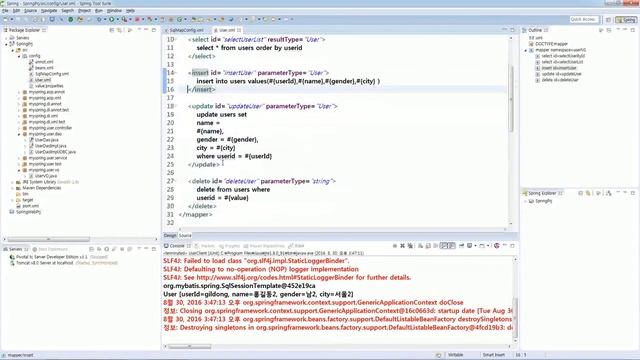
Task: Open the File menu
Action: click(x=5, y=11)
